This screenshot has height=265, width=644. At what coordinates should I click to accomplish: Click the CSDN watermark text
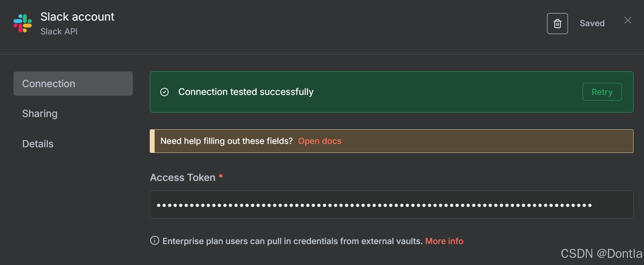pyautogui.click(x=601, y=253)
